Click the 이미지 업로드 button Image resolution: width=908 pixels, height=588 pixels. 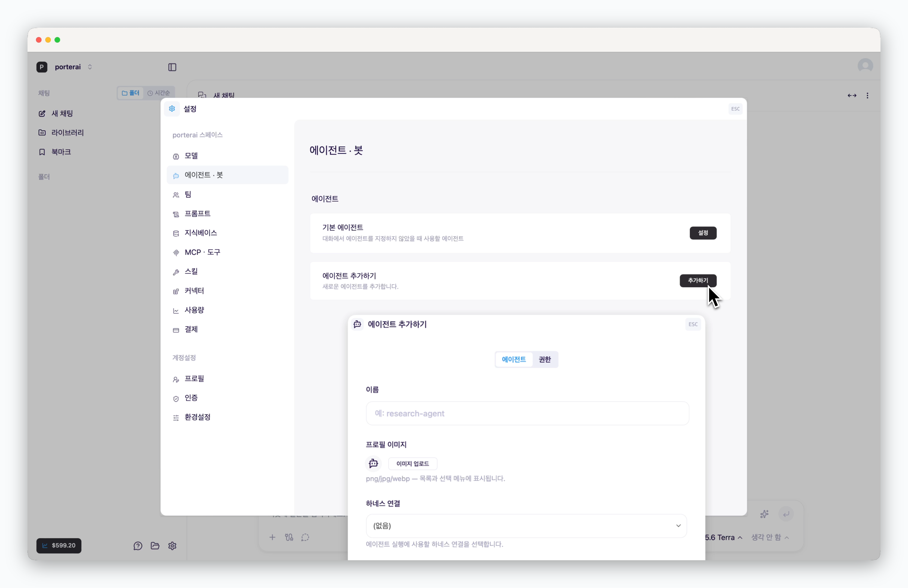(412, 464)
